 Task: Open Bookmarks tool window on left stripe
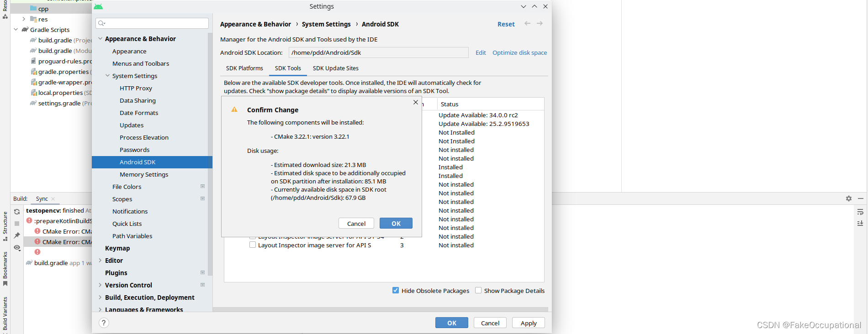5,269
